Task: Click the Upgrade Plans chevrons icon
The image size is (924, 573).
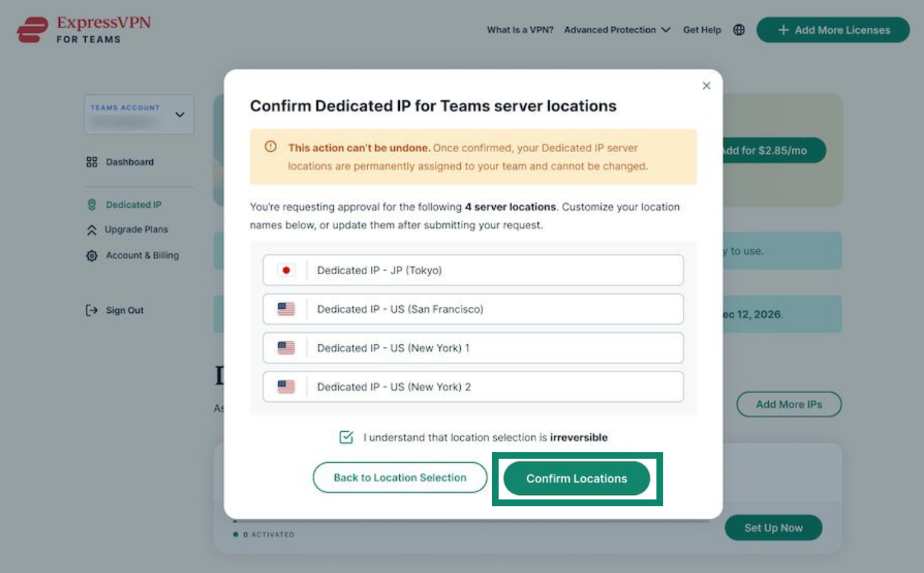Action: coord(92,230)
